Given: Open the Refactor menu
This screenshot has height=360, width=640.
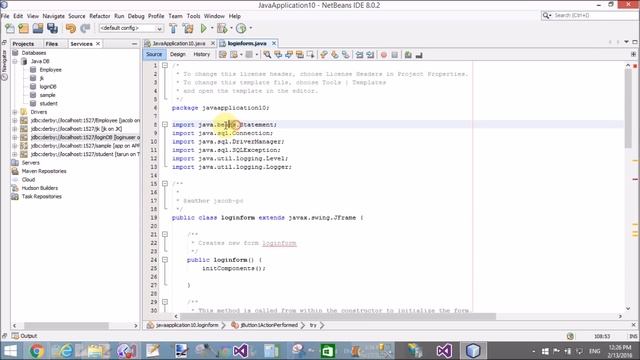Looking at the screenshot, I should (100, 16).
